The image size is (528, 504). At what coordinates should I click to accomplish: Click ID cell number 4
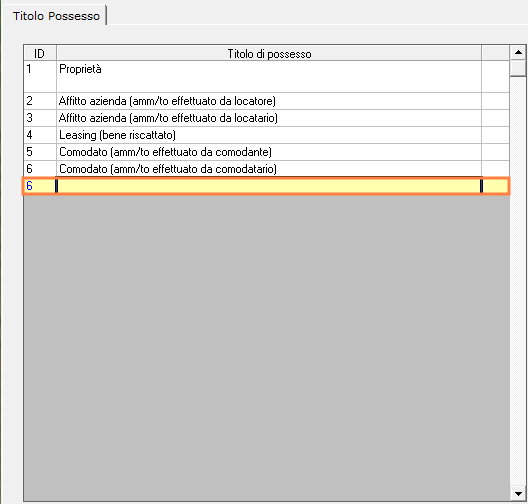tap(40, 135)
